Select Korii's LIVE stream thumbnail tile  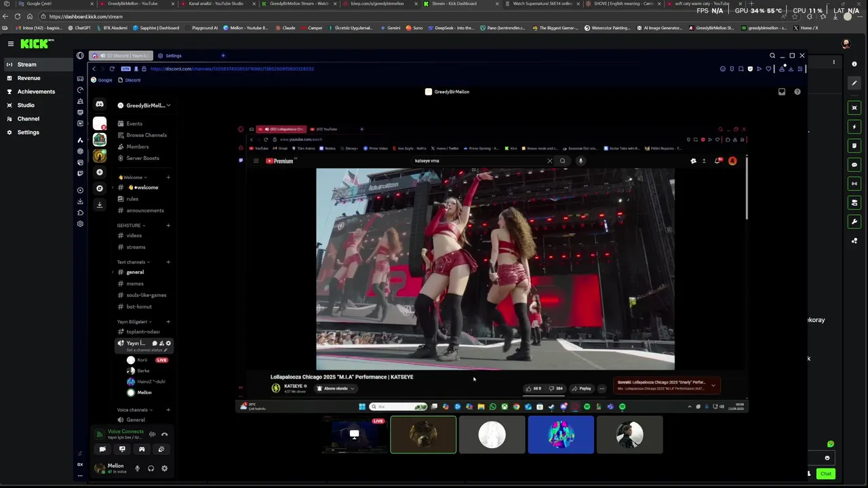point(355,434)
